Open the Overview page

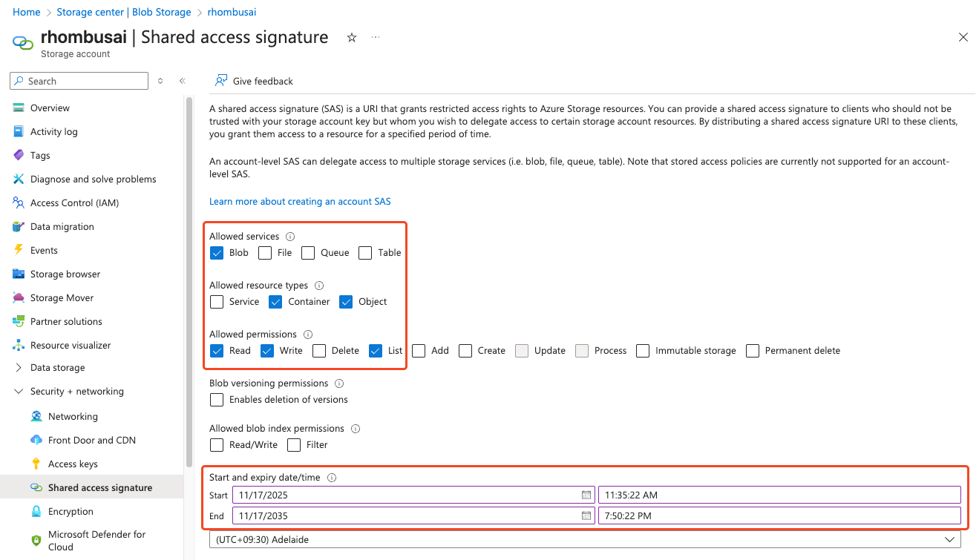click(49, 108)
